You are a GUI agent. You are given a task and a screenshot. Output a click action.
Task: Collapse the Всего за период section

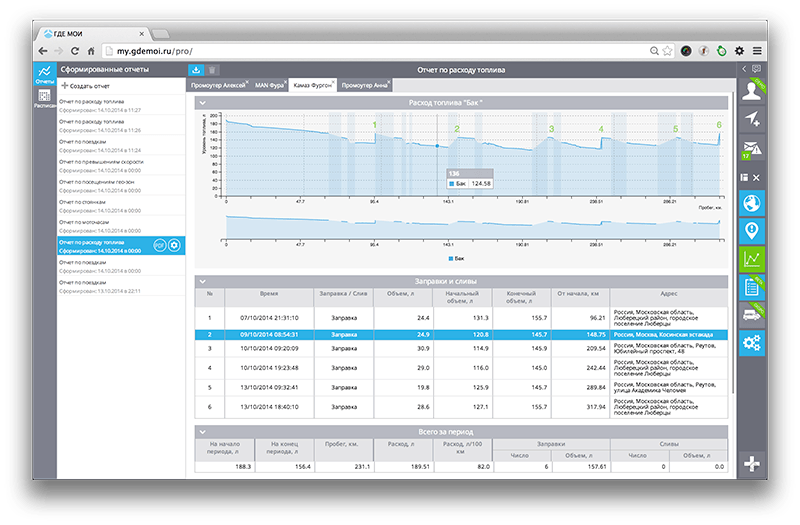click(x=203, y=432)
